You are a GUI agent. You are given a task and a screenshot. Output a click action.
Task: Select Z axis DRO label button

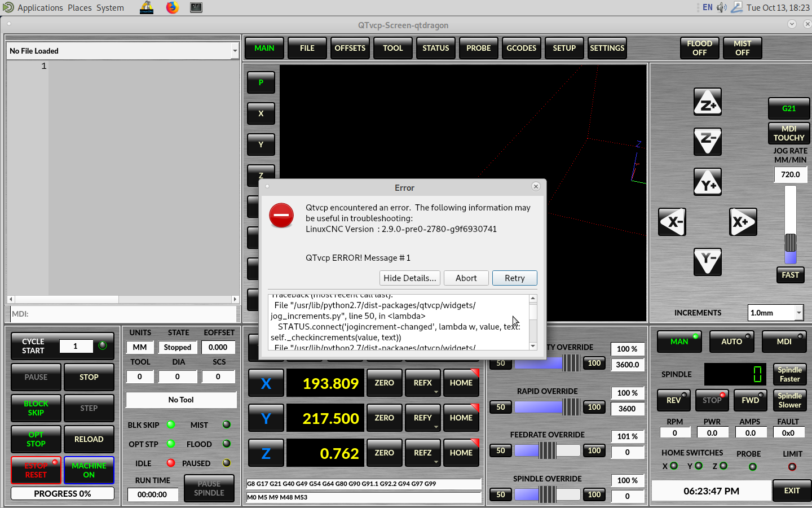(266, 454)
